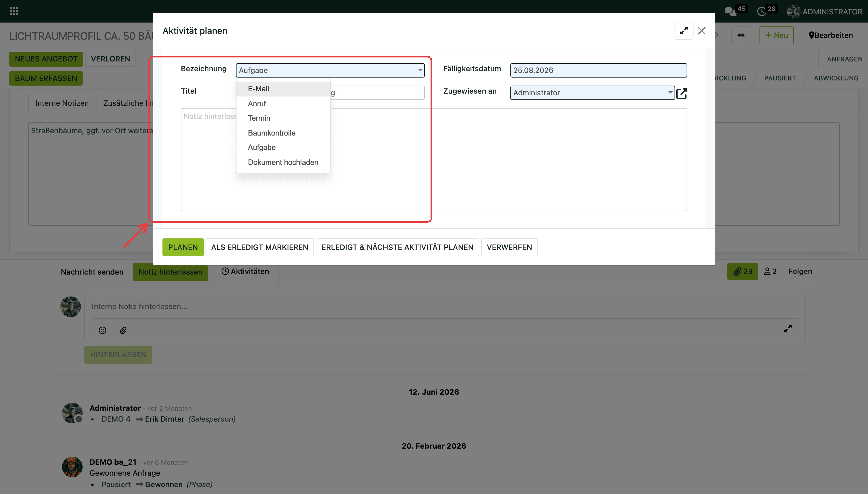Discard activity with VERWERFEN

click(509, 247)
